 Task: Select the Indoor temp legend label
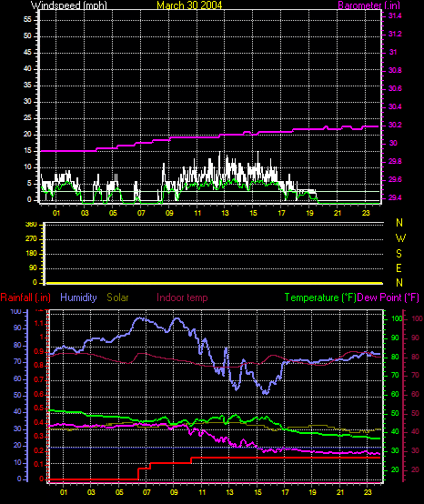pyautogui.click(x=182, y=297)
